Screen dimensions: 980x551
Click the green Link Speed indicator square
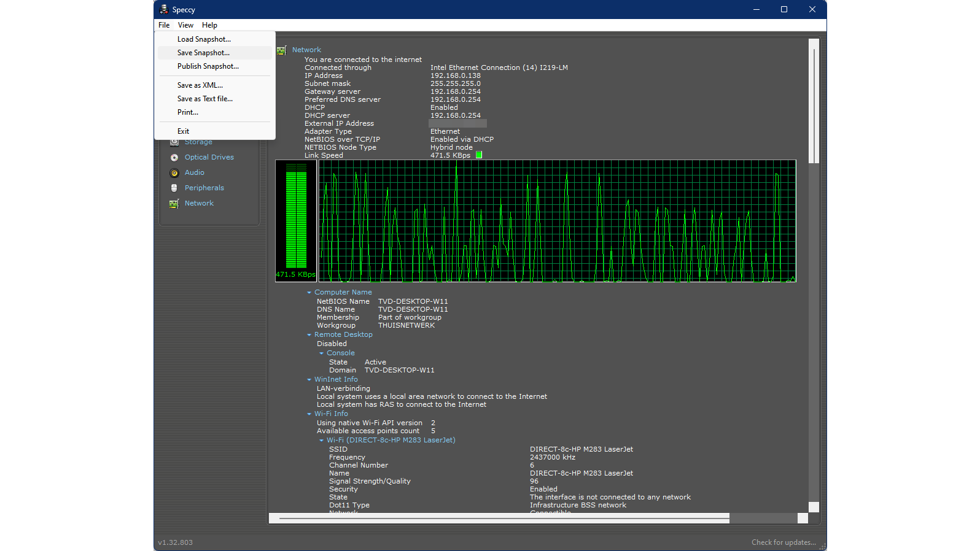(x=479, y=155)
